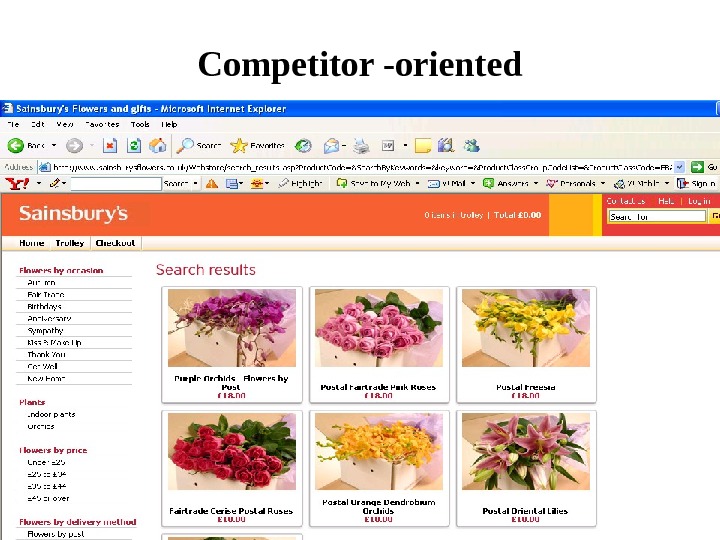Click the Research book icon
This screenshot has width=720, height=540.
click(x=445, y=146)
